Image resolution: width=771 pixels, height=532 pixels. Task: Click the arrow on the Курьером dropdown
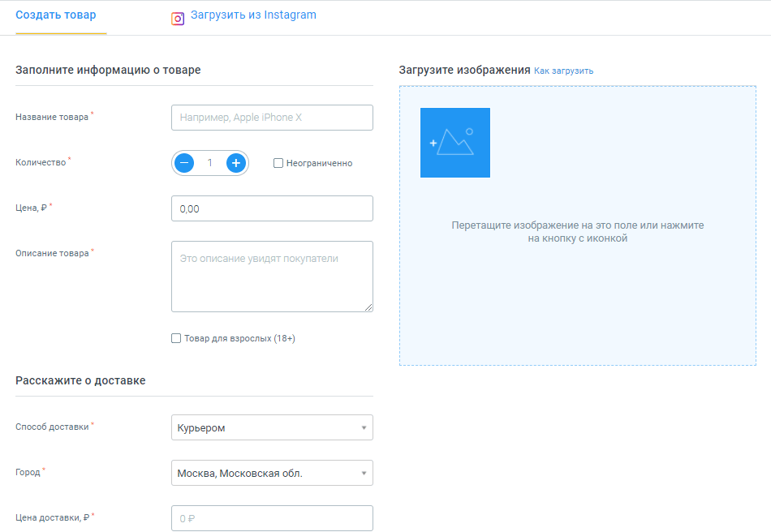pyautogui.click(x=364, y=428)
